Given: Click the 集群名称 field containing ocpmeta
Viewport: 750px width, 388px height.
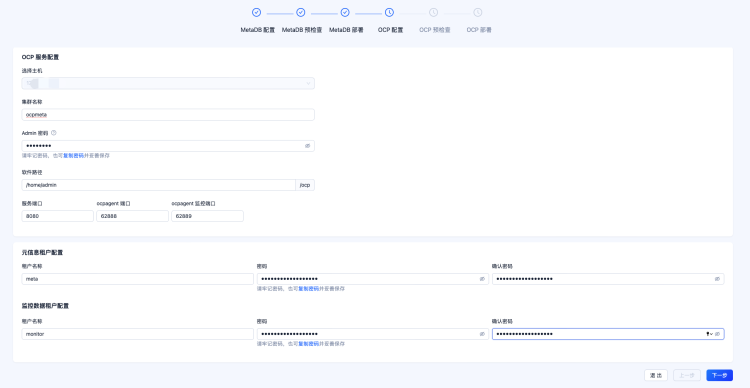Looking at the screenshot, I should click(168, 115).
